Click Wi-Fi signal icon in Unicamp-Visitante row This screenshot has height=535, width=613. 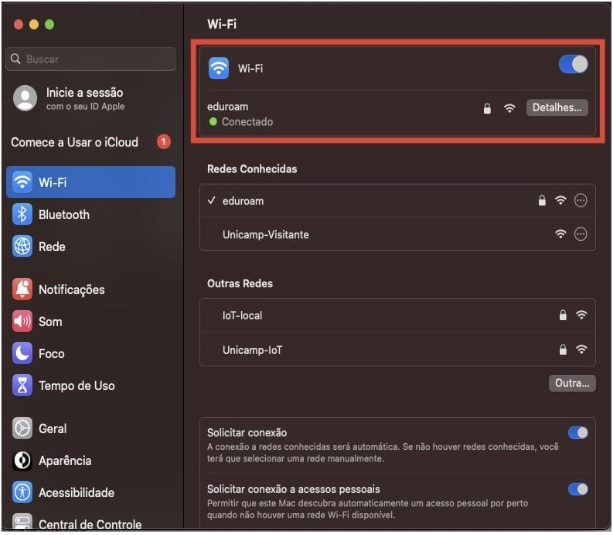(561, 234)
